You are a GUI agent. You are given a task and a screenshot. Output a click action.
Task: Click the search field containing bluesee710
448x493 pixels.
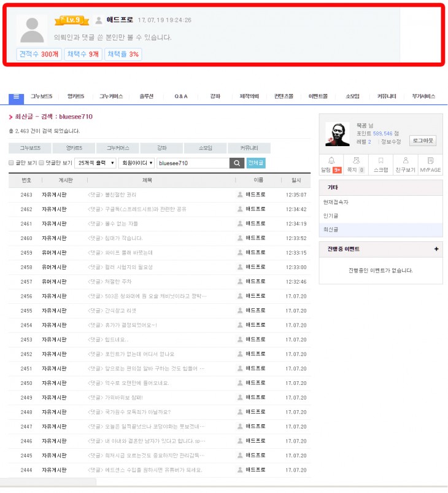[192, 163]
